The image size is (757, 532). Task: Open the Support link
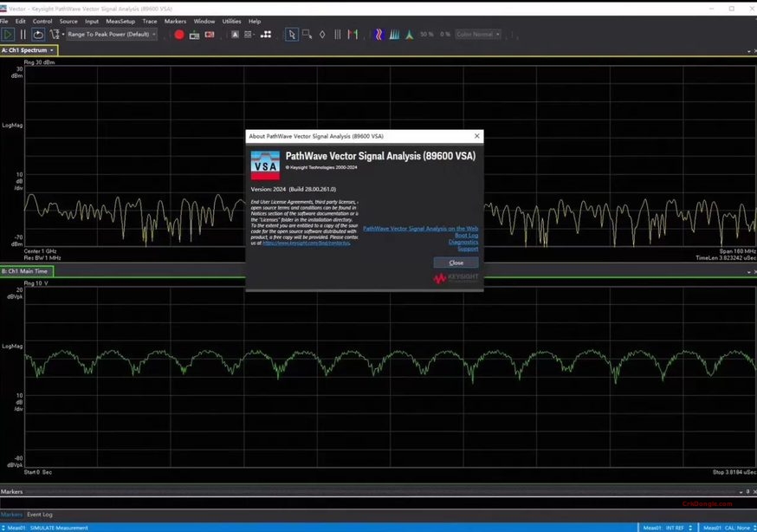click(x=468, y=249)
